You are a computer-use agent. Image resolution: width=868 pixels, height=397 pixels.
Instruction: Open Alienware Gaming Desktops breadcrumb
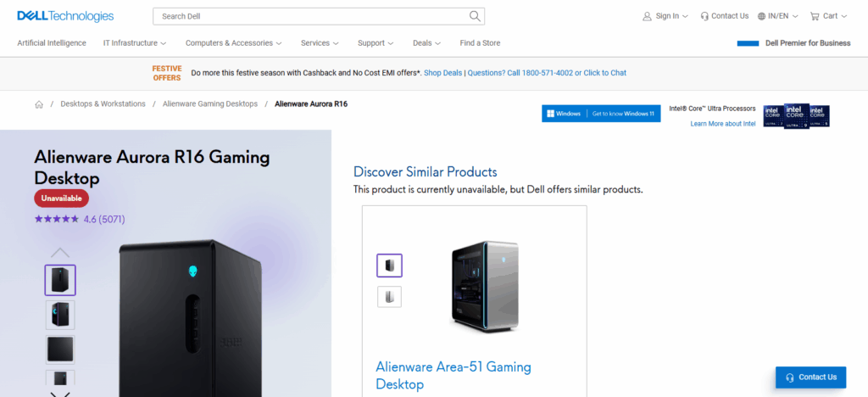tap(210, 104)
